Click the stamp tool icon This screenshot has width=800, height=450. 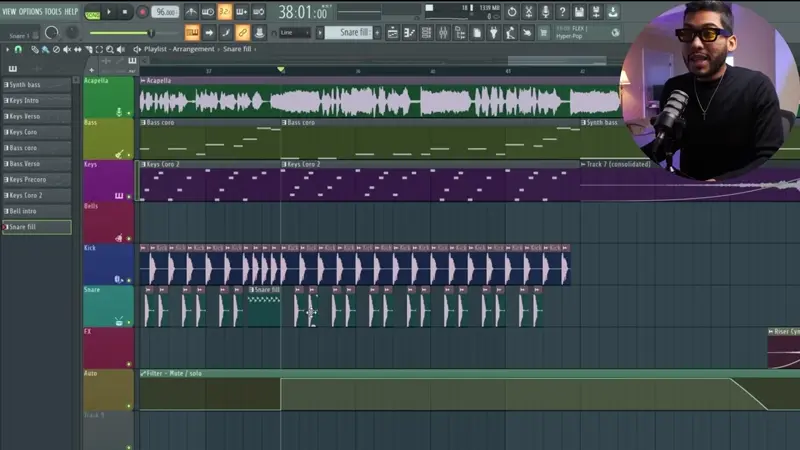coord(259,33)
